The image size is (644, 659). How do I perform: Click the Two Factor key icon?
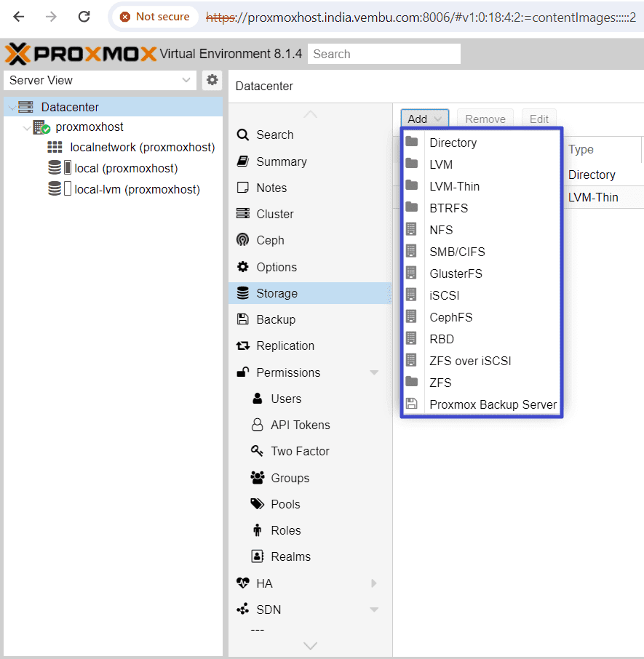258,450
